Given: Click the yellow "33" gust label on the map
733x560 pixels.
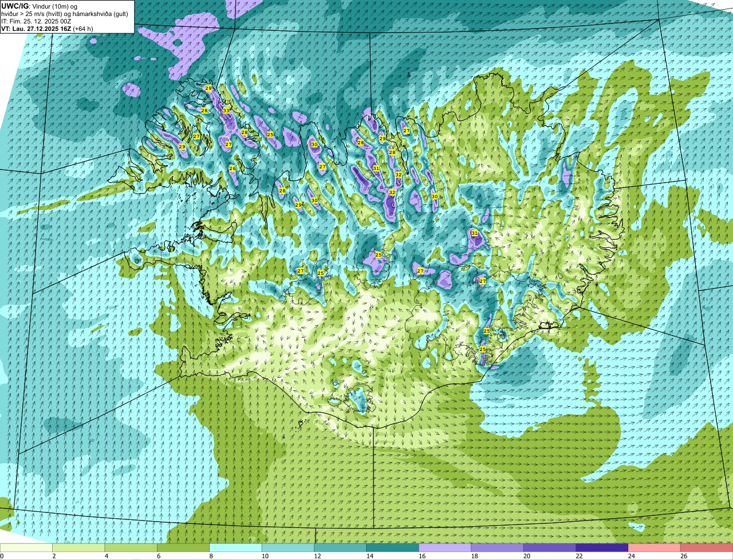Looking at the screenshot, I should tap(226, 111).
